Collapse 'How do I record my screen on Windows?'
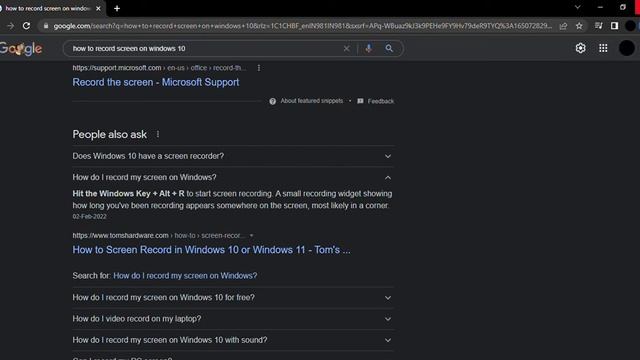The width and height of the screenshot is (640, 360). point(233,177)
